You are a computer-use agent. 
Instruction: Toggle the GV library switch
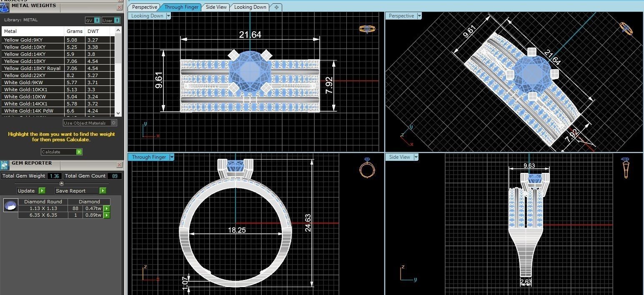click(97, 20)
